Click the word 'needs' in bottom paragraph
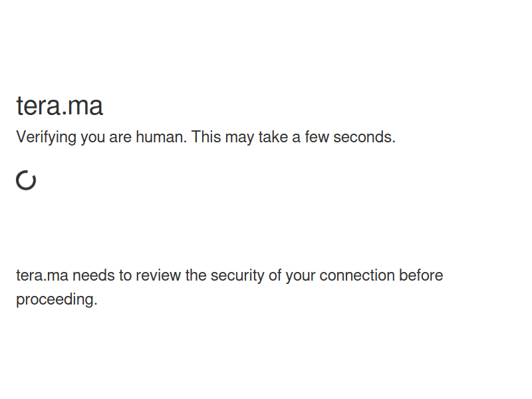This screenshot has width=532, height=399. (94, 275)
